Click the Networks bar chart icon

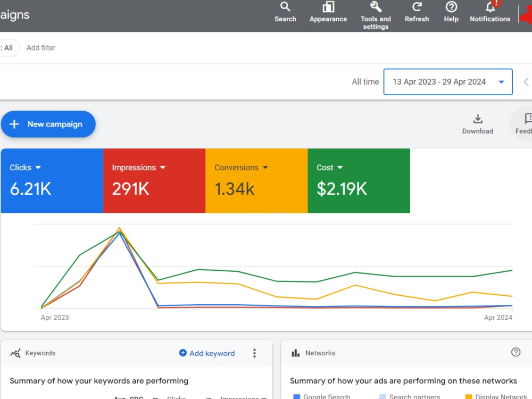click(x=295, y=353)
